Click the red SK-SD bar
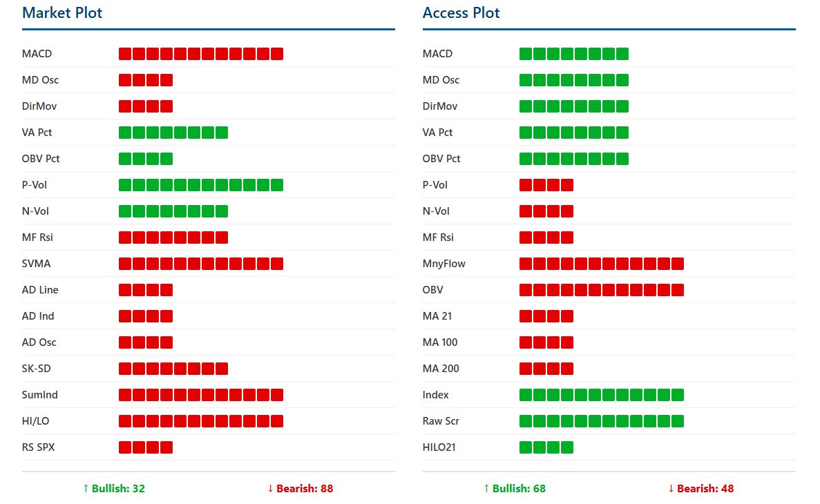The height and width of the screenshot is (504, 820). coord(173,369)
